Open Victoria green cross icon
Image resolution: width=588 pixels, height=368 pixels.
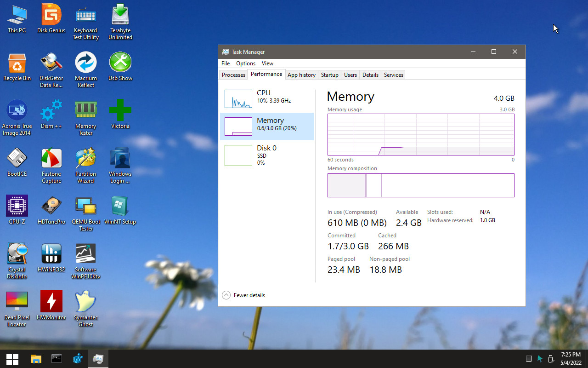click(120, 114)
